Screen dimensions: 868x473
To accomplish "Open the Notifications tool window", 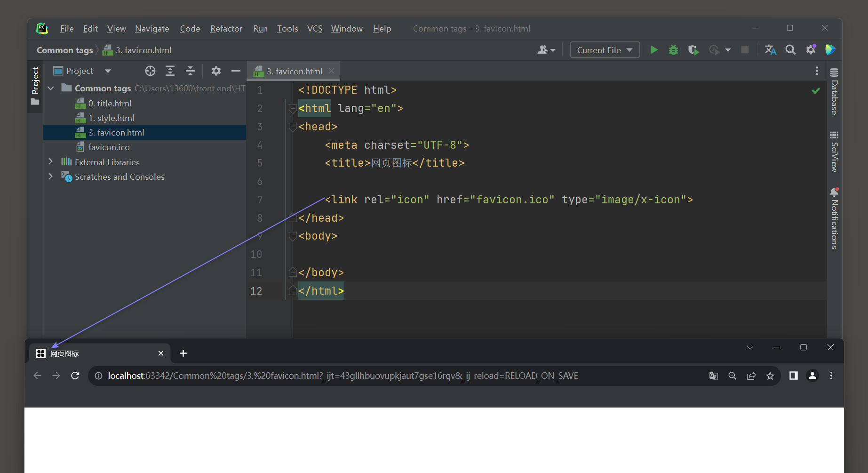I will [x=834, y=218].
